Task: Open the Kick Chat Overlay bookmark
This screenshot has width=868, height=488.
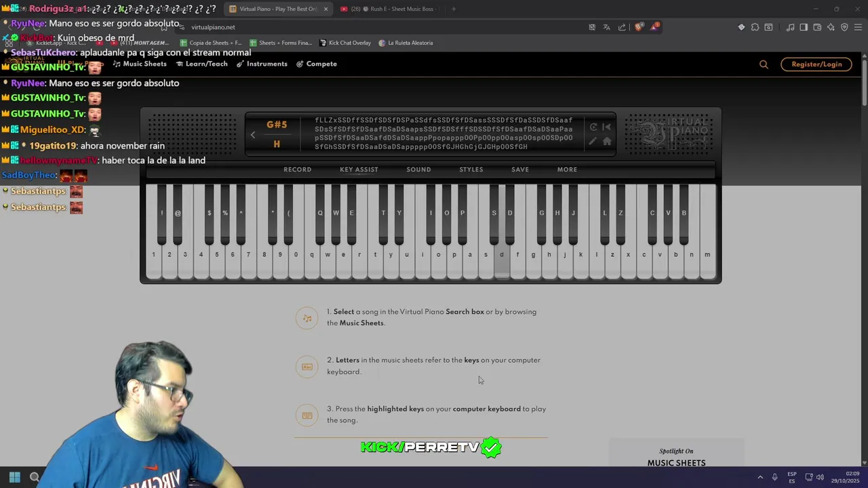Action: pyautogui.click(x=344, y=43)
